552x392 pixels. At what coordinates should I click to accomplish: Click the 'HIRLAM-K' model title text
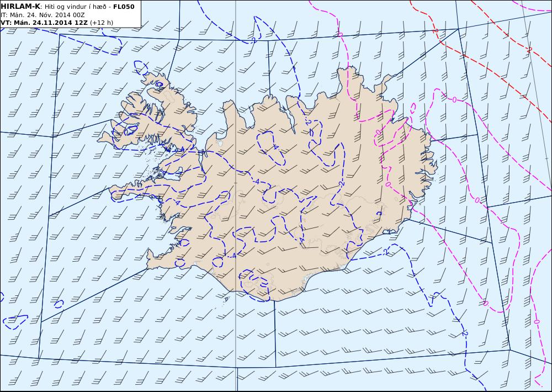(20, 7)
